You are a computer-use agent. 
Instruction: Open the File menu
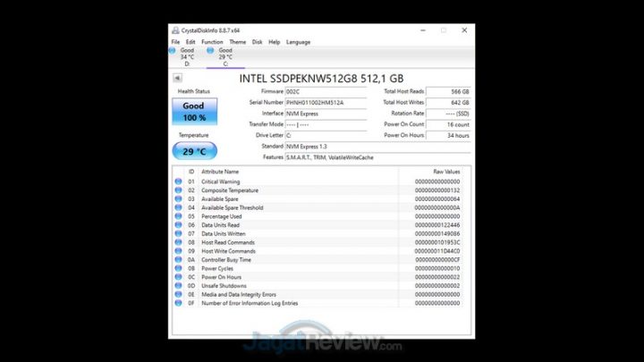pyautogui.click(x=175, y=42)
